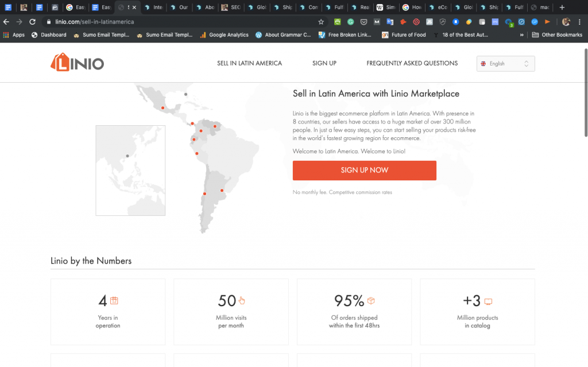Click the 'Million products in catalog' text
The image size is (588, 367).
pos(477,322)
